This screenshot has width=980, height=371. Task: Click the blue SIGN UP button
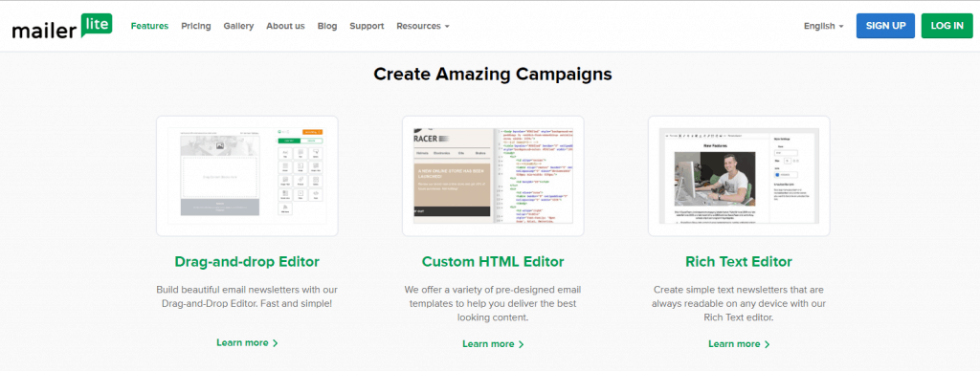[x=885, y=26]
